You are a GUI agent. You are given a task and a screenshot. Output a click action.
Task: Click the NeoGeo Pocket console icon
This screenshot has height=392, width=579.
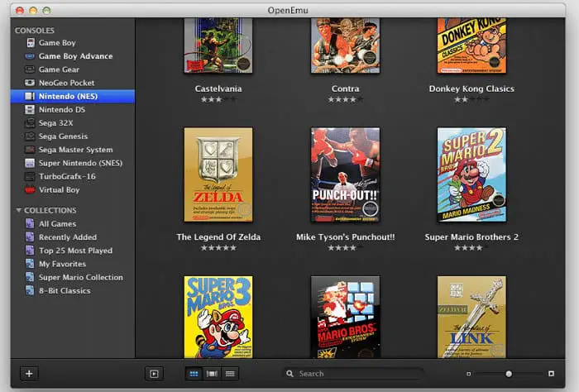click(x=30, y=83)
